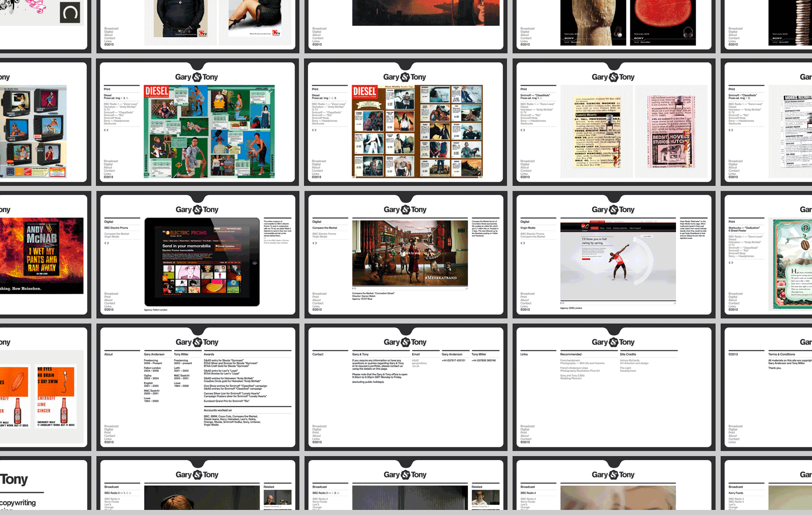Viewport: 812px width, 515px height.
Task: Click Digital nav link on green Diesel gardening card
Action: pyautogui.click(x=108, y=164)
